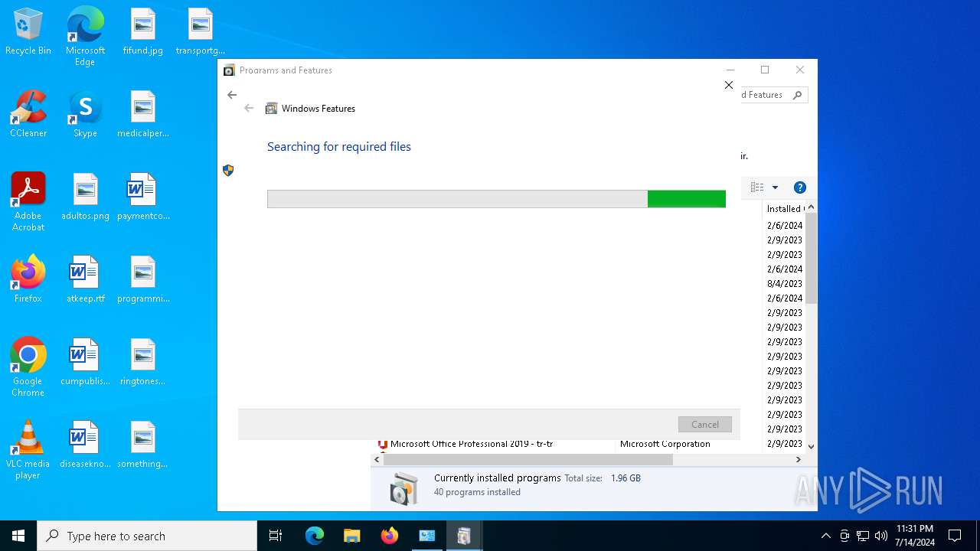Switch to the Programs and Features taskbar button
The image size is (980, 551).
464,536
